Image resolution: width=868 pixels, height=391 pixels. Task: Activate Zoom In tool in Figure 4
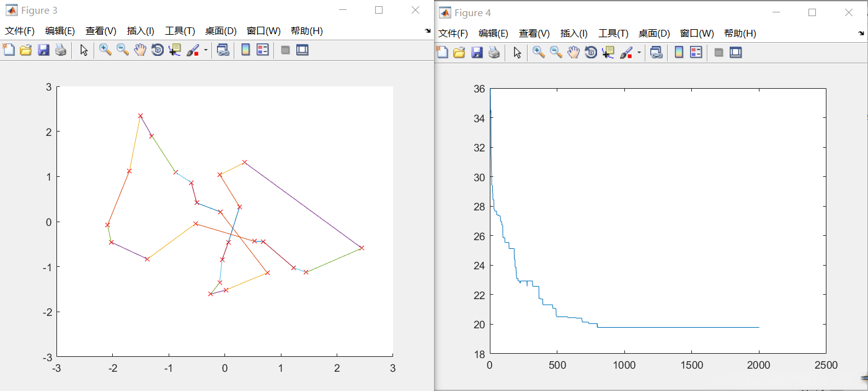click(539, 52)
